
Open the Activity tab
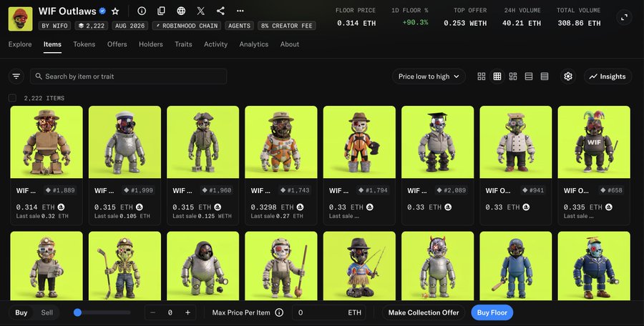[215, 44]
